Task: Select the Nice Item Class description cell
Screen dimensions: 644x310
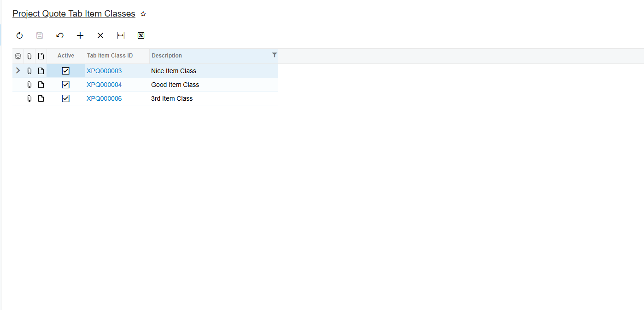Action: click(214, 71)
